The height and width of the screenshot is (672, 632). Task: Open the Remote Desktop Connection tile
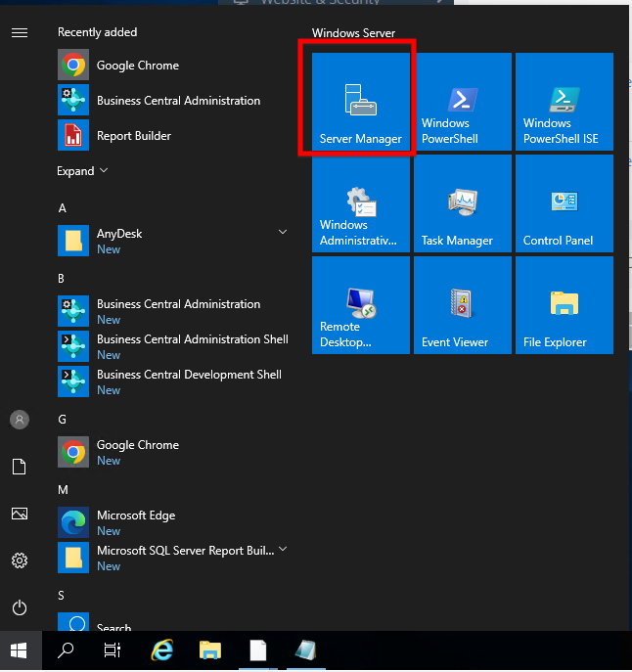point(361,305)
